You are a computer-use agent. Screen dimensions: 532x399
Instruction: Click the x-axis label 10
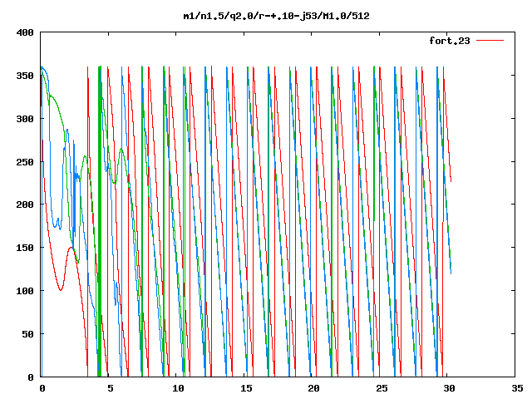[178, 388]
